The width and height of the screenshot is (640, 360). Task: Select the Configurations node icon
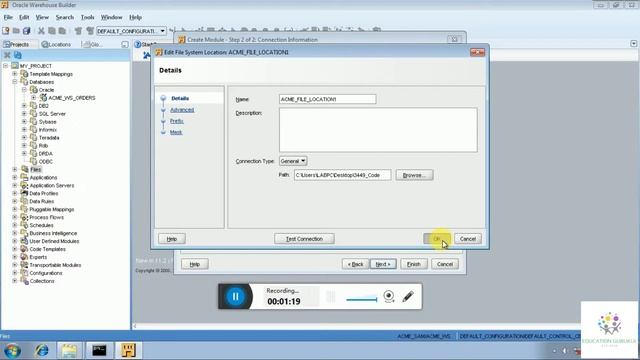[24, 273]
